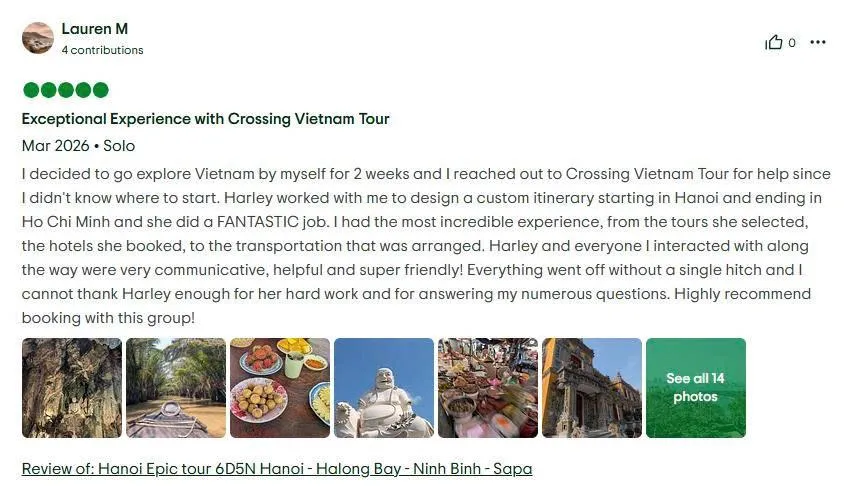Open the fruit plates food photo
This screenshot has height=486, width=848.
(280, 388)
